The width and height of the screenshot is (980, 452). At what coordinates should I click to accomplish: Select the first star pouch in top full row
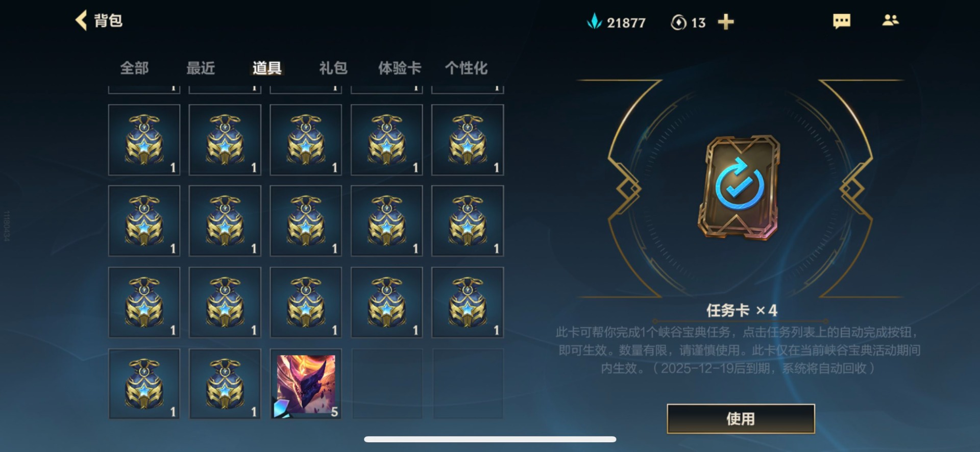coord(144,140)
